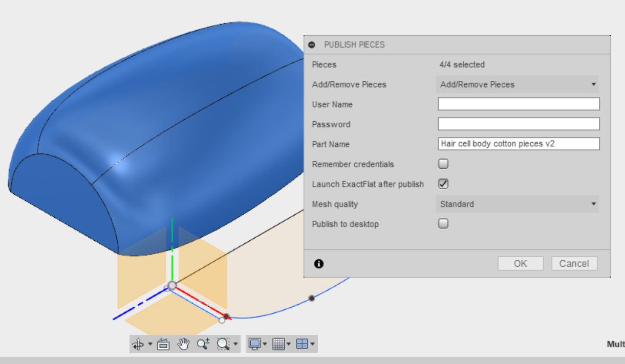Image resolution: width=625 pixels, height=364 pixels.
Task: Click the Password input field
Action: (519, 124)
